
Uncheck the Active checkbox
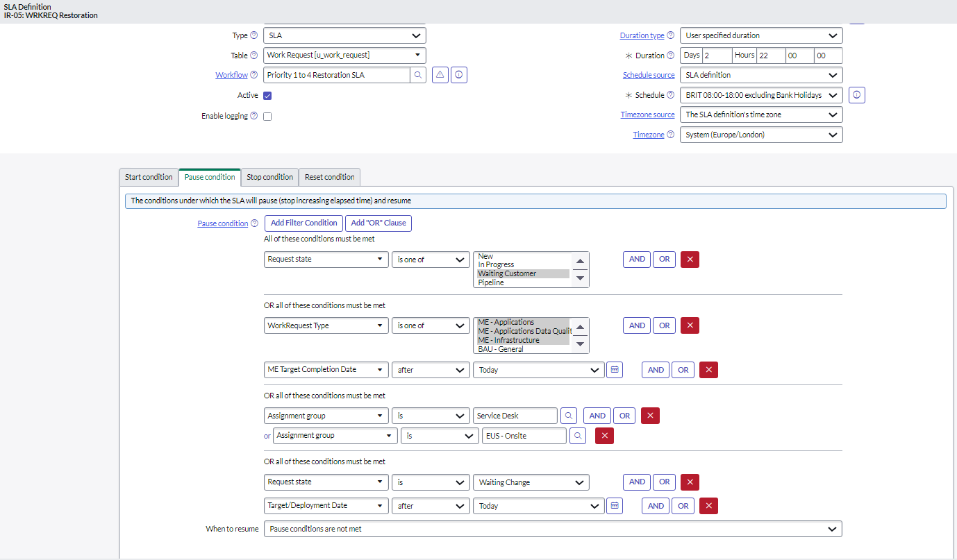point(266,95)
